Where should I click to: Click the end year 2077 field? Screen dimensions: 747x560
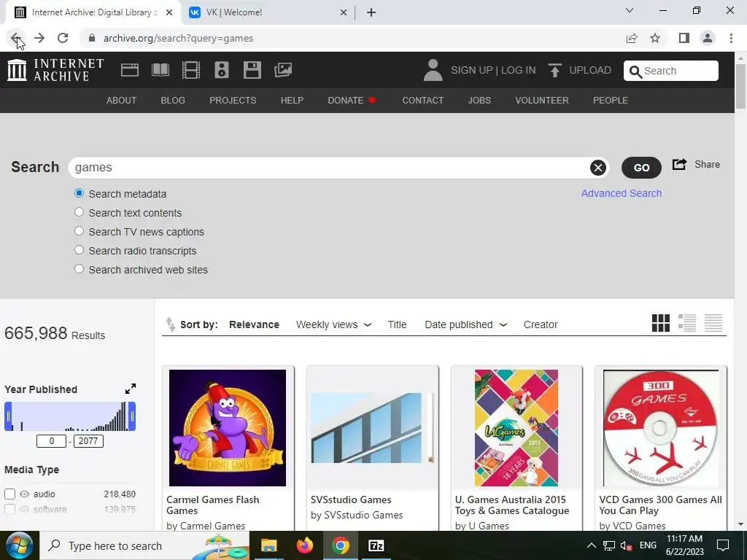[x=88, y=441]
